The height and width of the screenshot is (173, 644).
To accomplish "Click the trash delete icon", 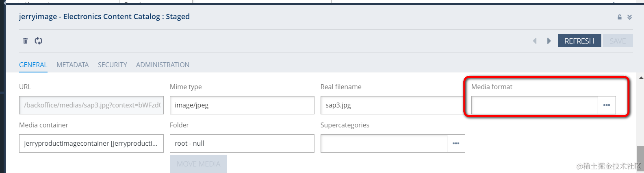I will (26, 41).
